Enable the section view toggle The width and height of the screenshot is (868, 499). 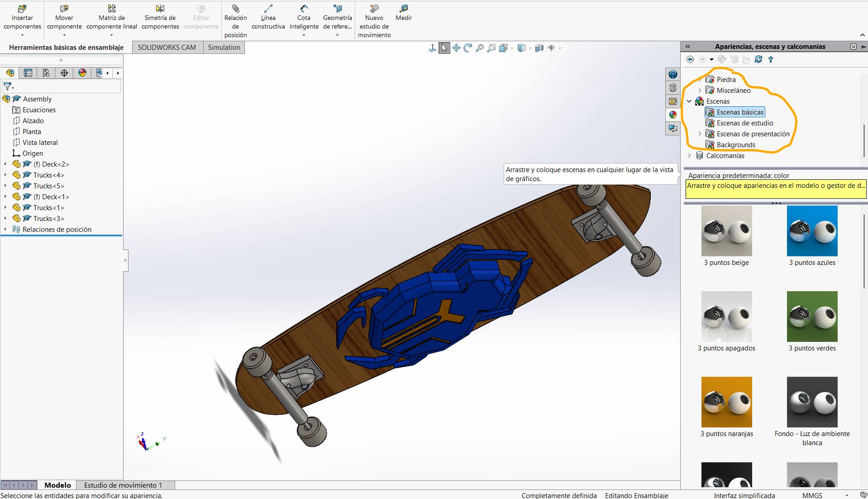(x=539, y=48)
